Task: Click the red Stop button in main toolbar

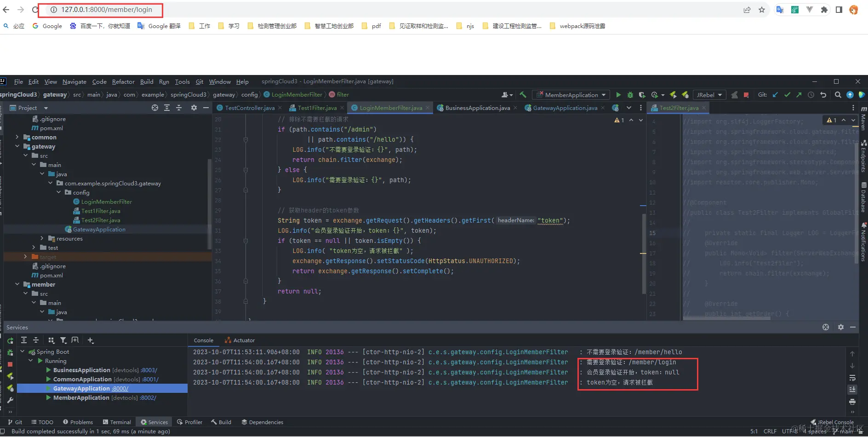Action: 746,95
